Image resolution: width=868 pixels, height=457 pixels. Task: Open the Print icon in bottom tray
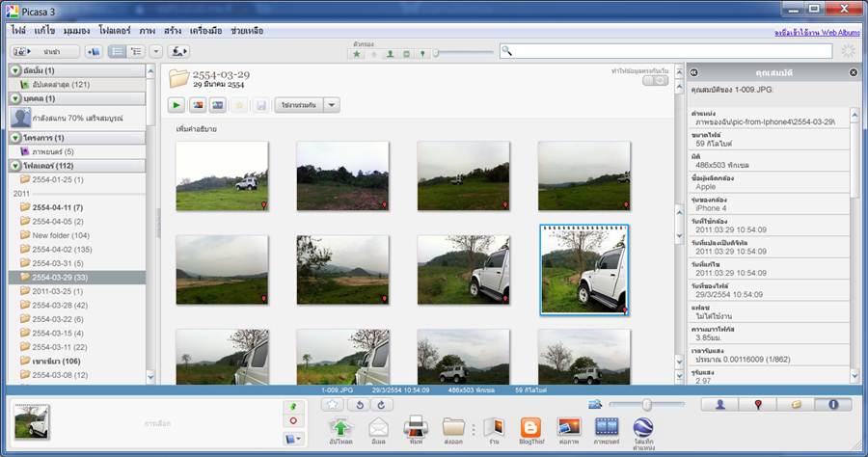click(415, 428)
